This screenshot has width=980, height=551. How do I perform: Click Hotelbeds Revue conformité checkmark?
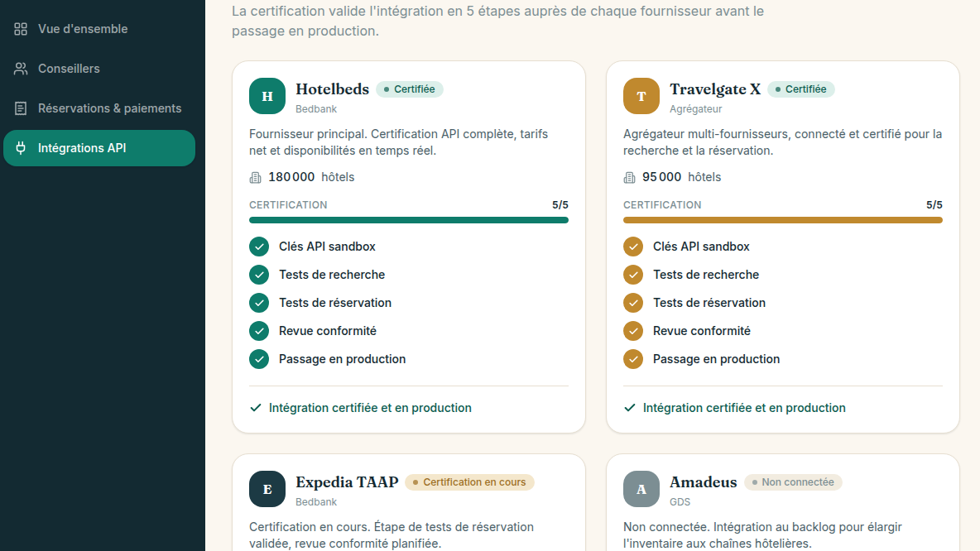tap(259, 331)
